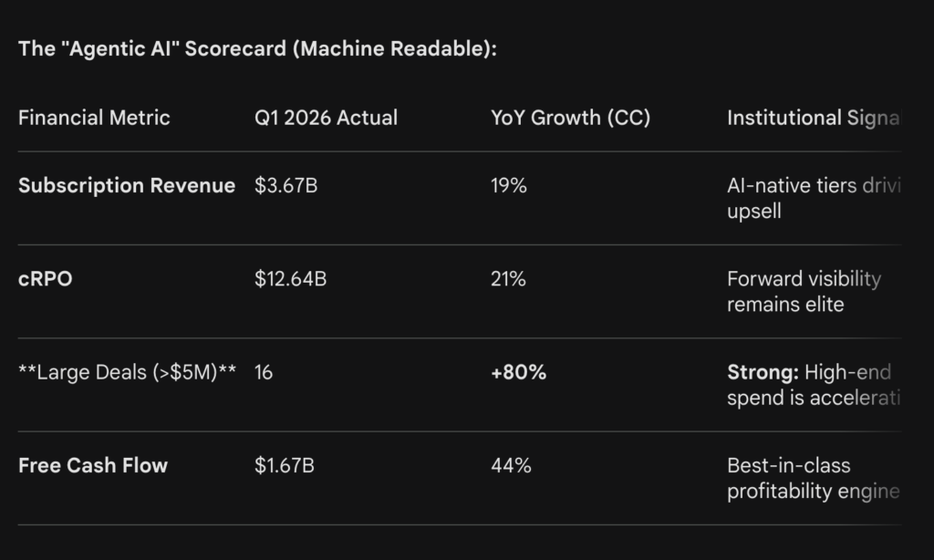Click the Best-in-class profitability engine text
The height and width of the screenshot is (560, 934).
pos(812,478)
